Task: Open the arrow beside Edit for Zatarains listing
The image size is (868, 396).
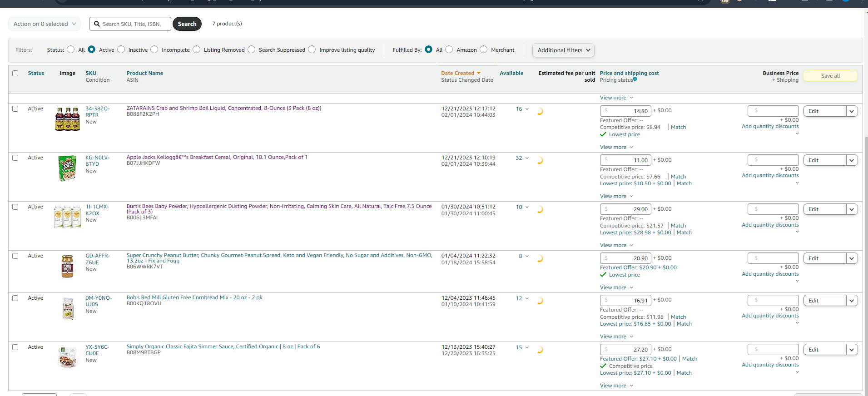Action: (852, 111)
